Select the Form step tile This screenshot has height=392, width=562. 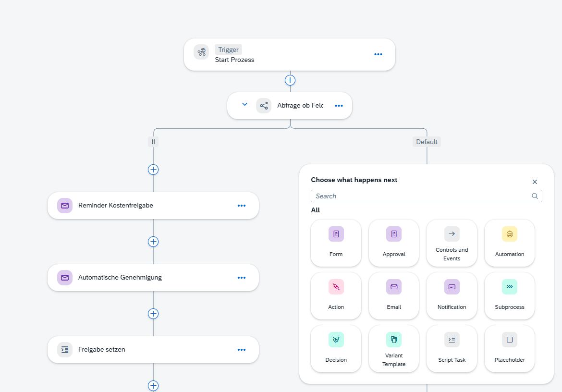pyautogui.click(x=336, y=243)
